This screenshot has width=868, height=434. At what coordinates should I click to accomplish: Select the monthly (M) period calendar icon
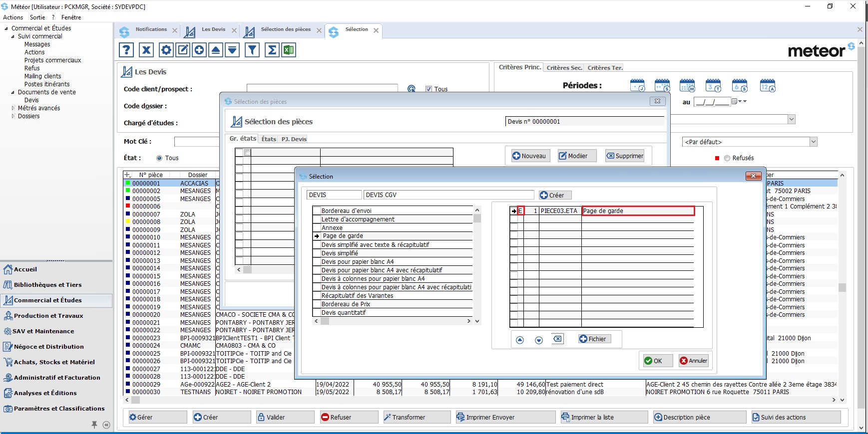click(688, 86)
